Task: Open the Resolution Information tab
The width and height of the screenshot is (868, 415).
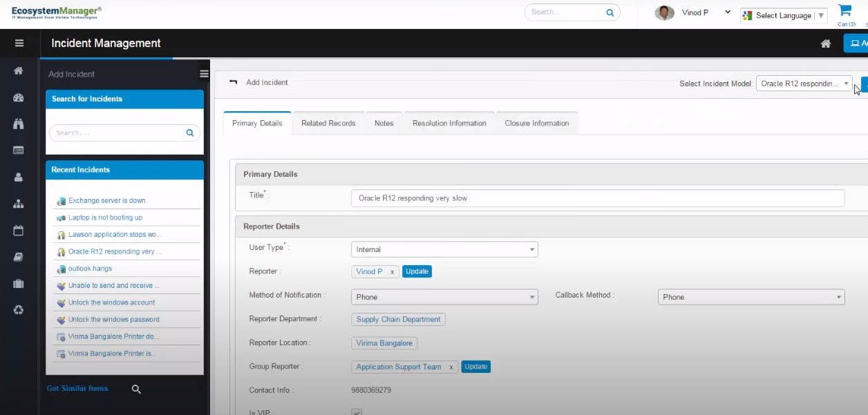Action: point(449,123)
